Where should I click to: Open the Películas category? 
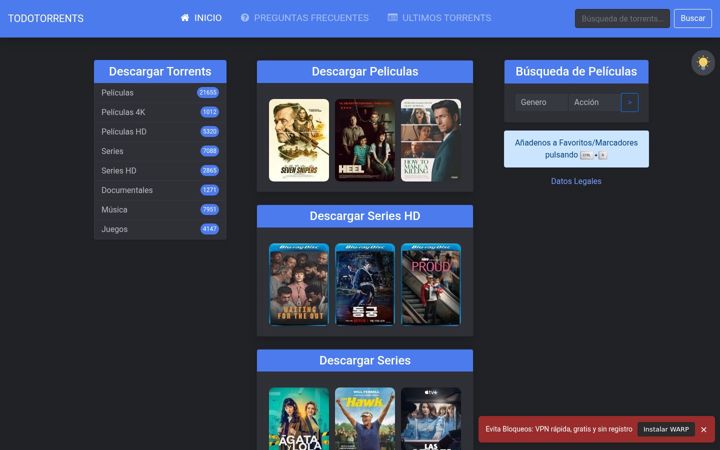coord(160,93)
